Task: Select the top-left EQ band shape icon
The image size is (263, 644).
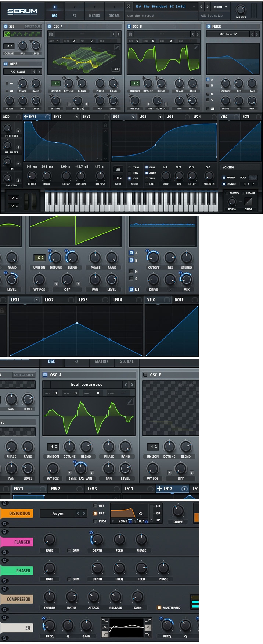Action: [105, 621]
